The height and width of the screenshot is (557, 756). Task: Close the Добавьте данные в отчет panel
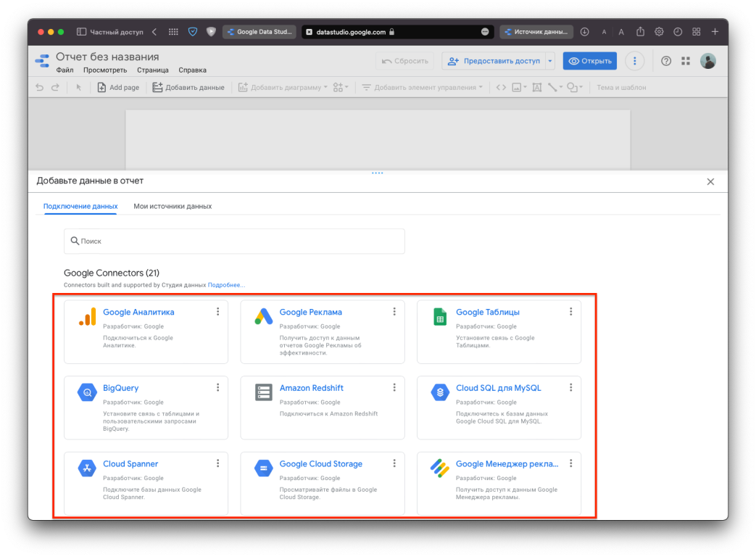[x=710, y=182]
